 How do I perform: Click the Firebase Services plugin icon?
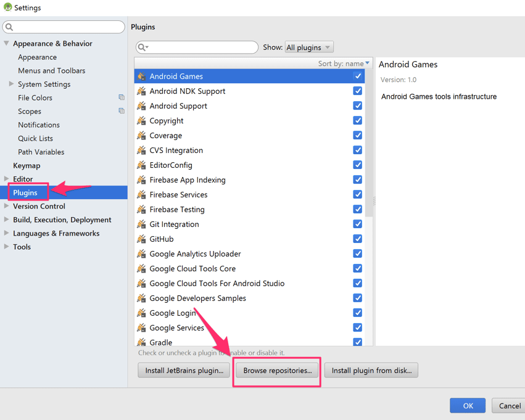tap(142, 194)
